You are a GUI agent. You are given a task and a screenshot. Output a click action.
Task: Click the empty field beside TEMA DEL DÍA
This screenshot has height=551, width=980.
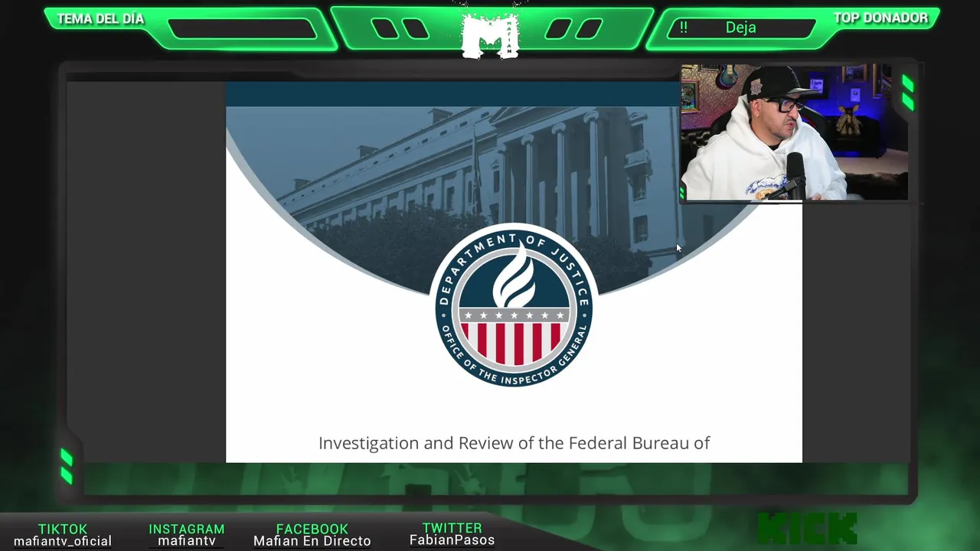(x=242, y=29)
